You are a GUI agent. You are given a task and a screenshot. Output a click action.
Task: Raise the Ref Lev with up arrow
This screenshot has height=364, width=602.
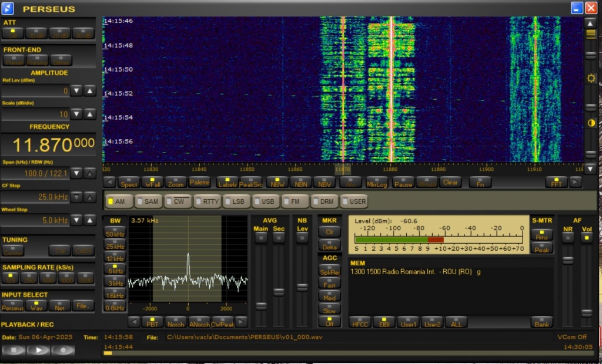(x=90, y=91)
